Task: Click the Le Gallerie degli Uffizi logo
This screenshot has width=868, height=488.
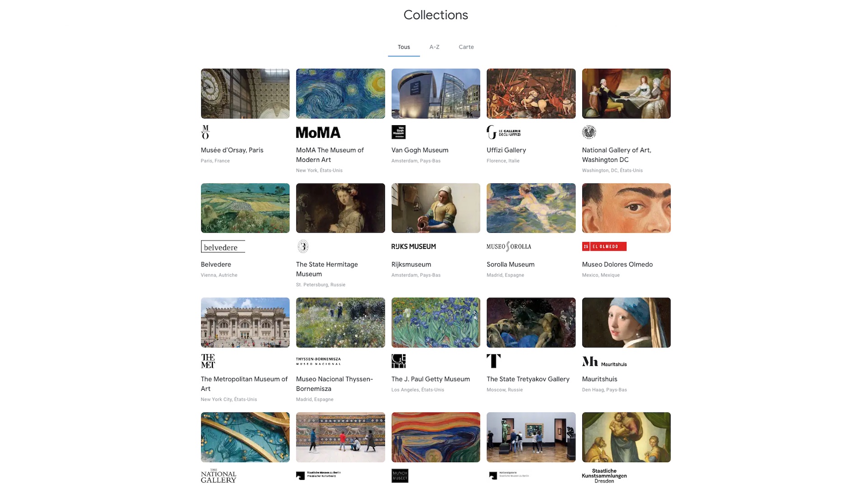Action: tap(504, 132)
